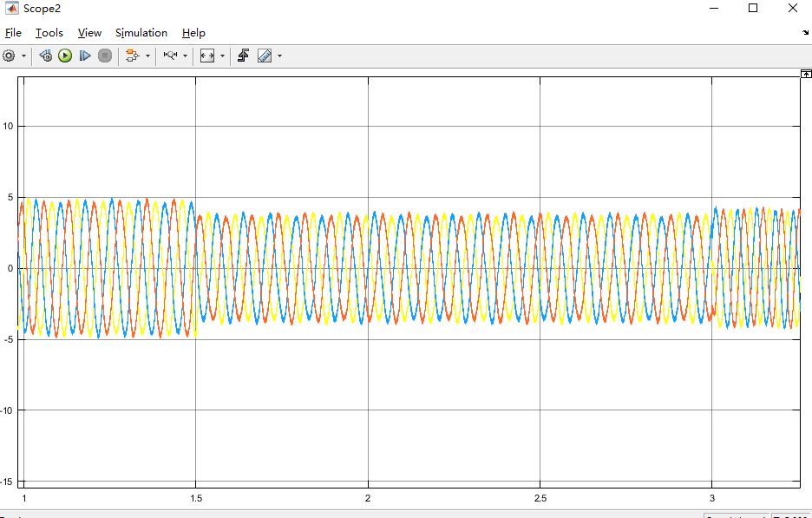Minimize the Scope2 window

pos(714,9)
